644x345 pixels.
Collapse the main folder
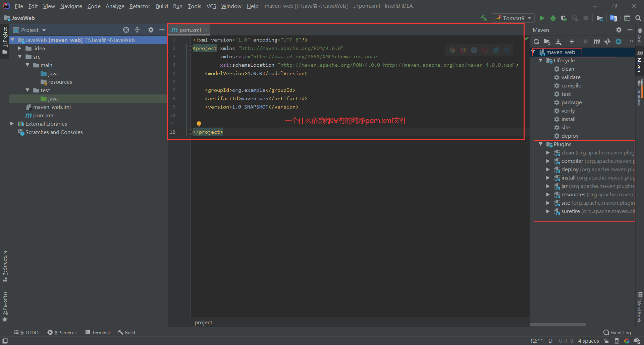[x=28, y=65]
